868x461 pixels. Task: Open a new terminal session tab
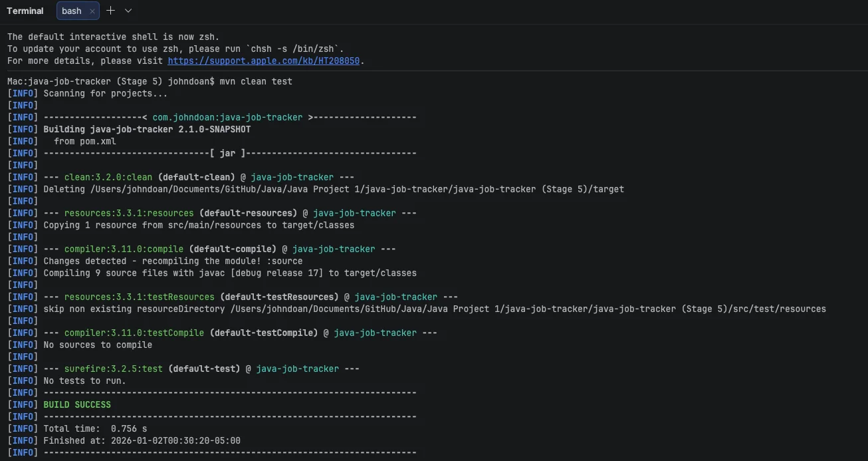(111, 11)
